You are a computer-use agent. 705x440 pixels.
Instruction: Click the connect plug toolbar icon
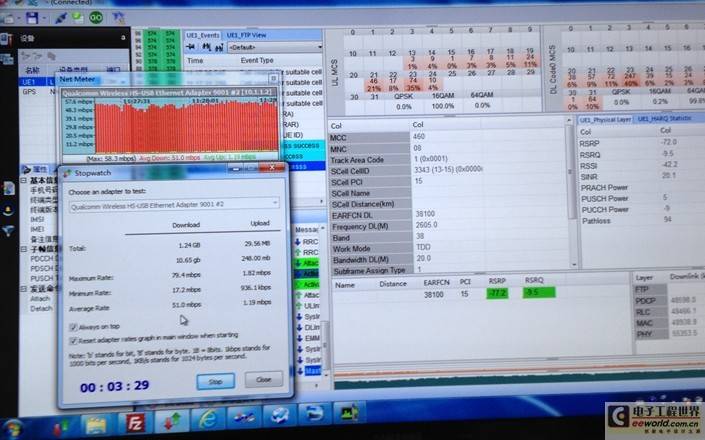[61, 18]
